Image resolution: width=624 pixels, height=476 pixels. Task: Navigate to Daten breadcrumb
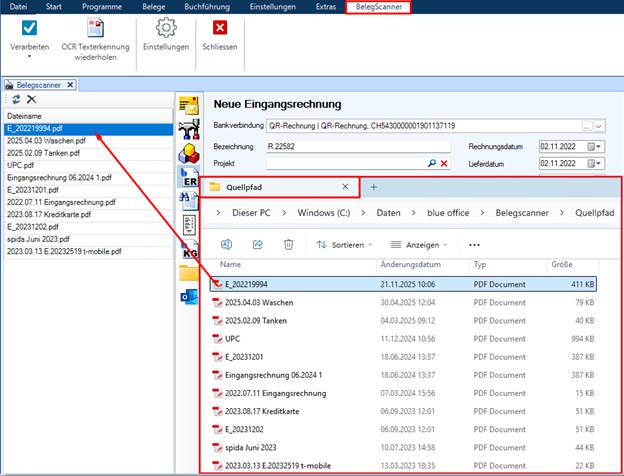coord(388,213)
